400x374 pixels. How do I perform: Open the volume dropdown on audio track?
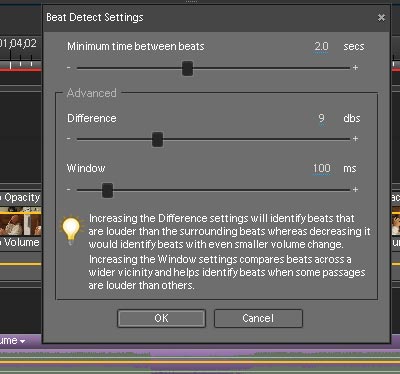tap(22, 342)
